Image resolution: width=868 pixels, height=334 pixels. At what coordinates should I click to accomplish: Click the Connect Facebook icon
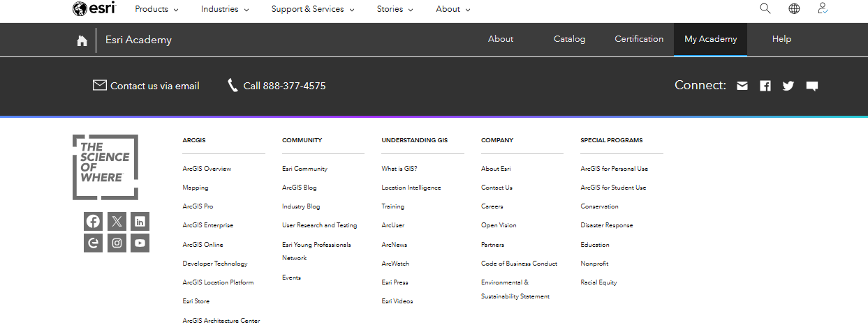(765, 86)
